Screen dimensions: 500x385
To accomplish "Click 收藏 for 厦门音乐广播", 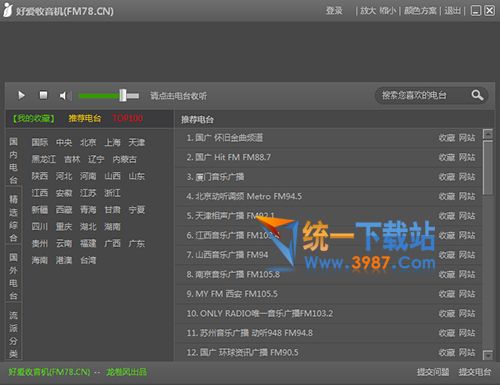I will [447, 177].
